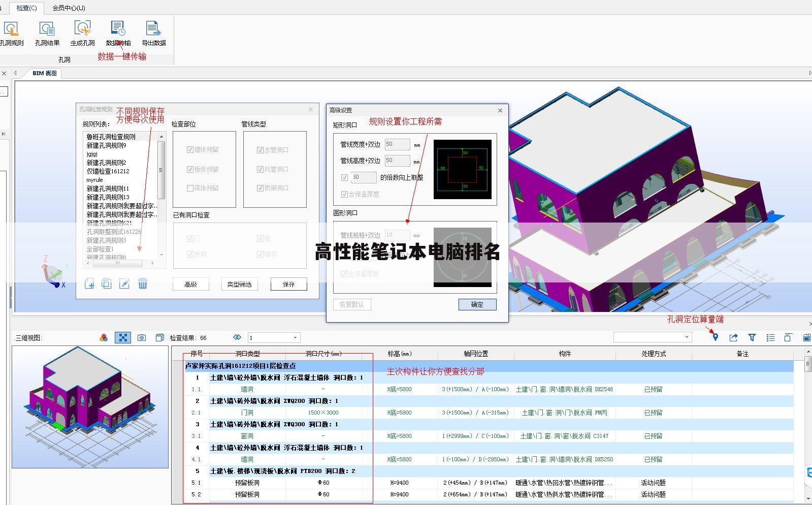Toggle the 门 checkbox under 已有洞口检查
This screenshot has height=505, width=812.
point(190,238)
